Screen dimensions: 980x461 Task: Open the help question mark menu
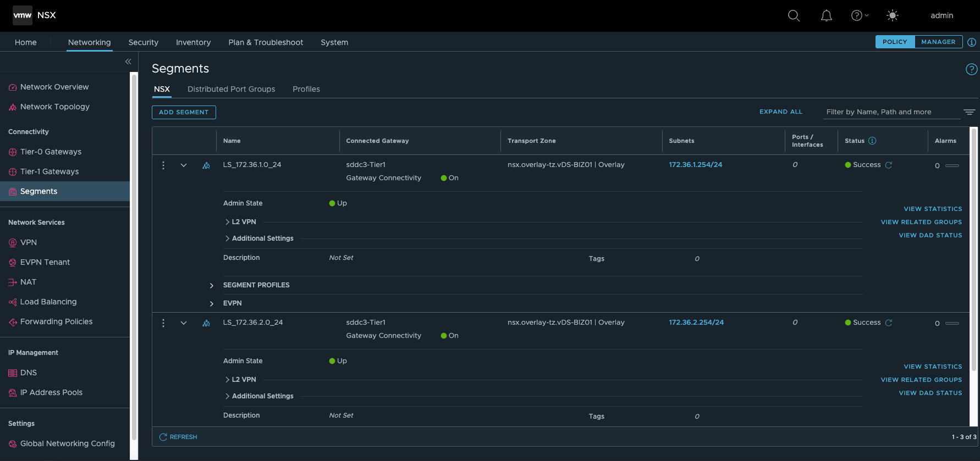point(860,15)
